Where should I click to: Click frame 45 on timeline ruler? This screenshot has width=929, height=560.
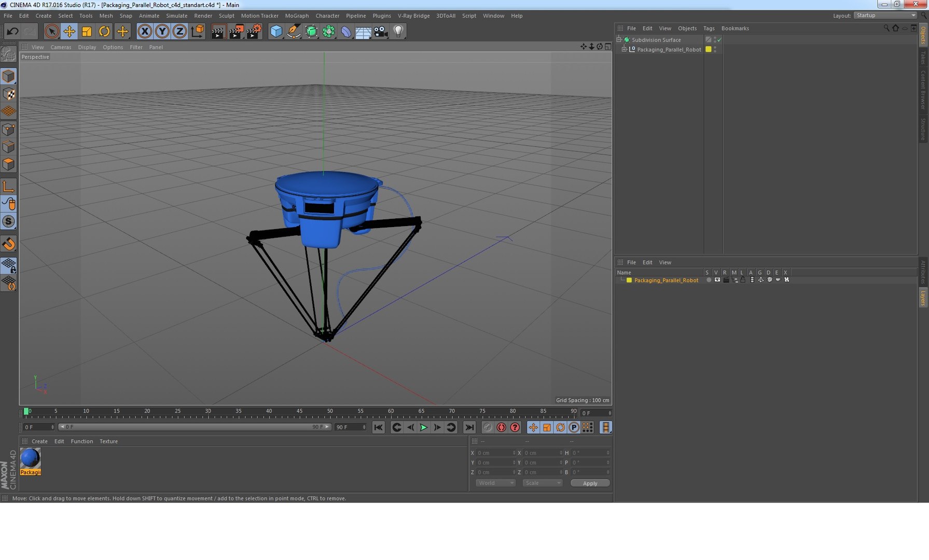point(299,412)
